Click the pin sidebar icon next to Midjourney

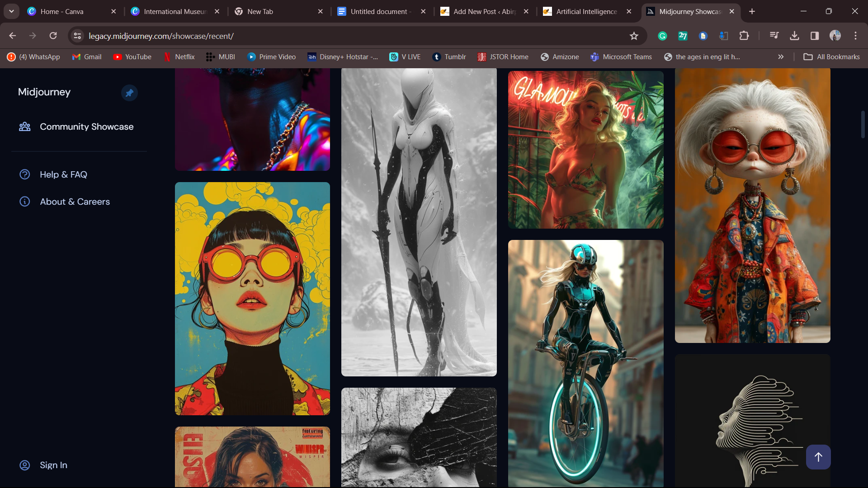[129, 93]
